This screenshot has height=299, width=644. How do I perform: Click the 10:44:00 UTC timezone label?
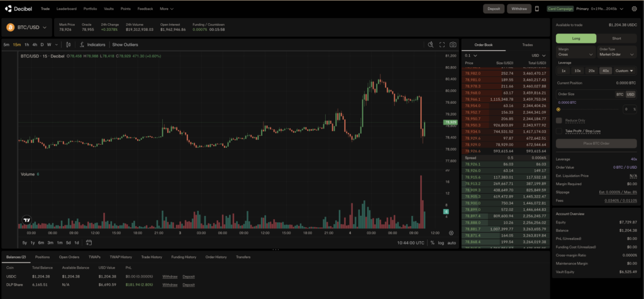[411, 242]
